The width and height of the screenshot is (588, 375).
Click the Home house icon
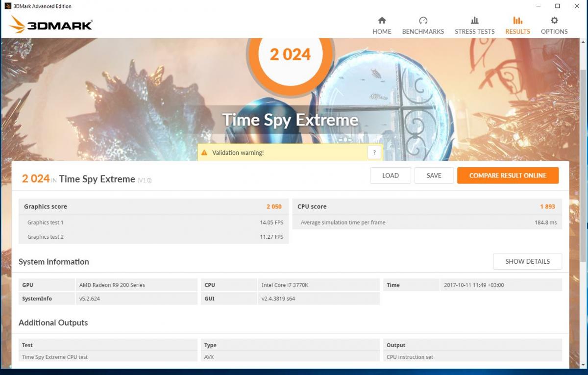(382, 21)
